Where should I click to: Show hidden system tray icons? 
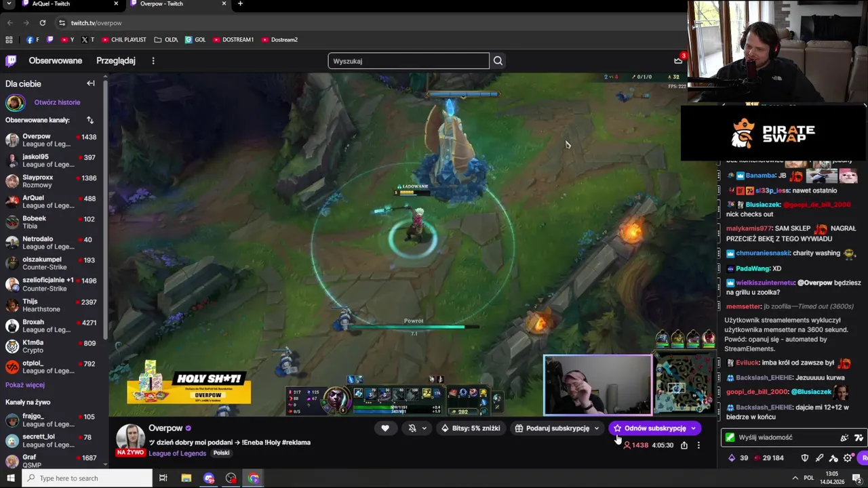point(795,478)
